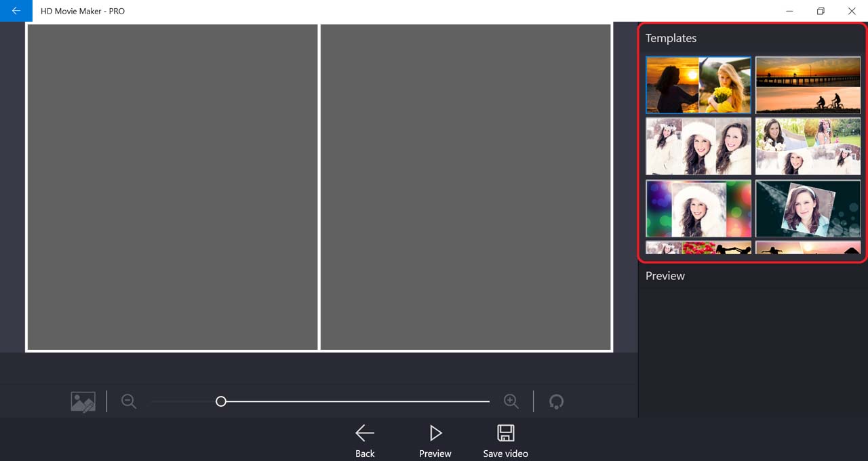Image resolution: width=868 pixels, height=461 pixels.
Task: Pick the dark teal tilted photo template
Action: click(808, 208)
